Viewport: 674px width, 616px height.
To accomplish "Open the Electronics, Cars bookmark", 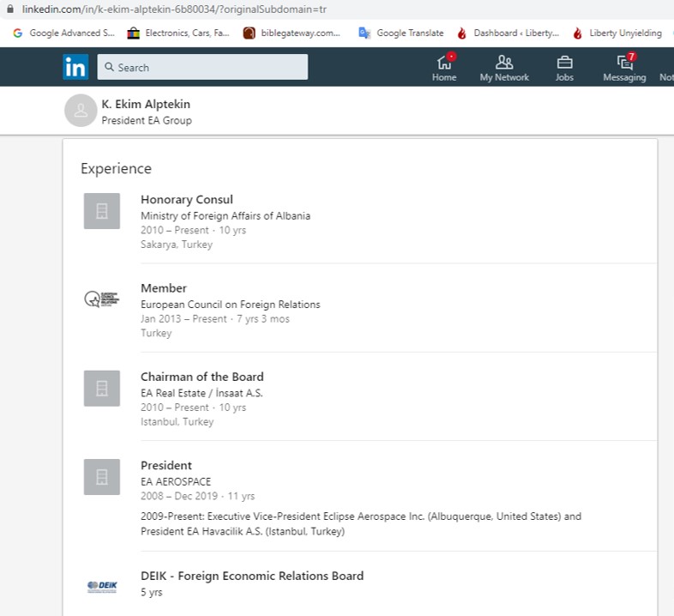I will [x=178, y=33].
